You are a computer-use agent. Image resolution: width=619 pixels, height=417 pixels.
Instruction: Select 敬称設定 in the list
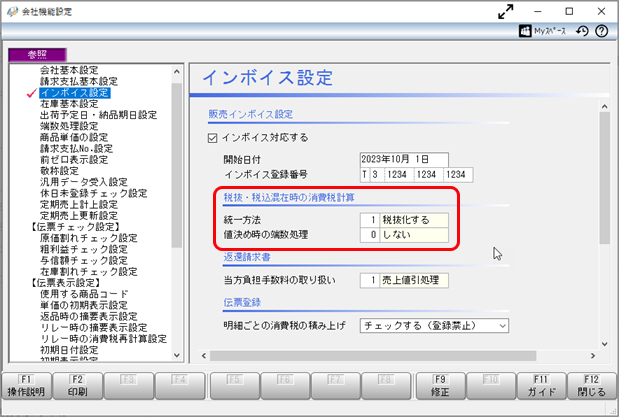59,171
